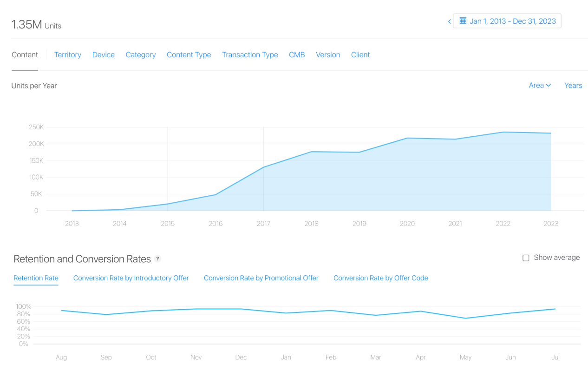Switch to the Device tab
The height and width of the screenshot is (372, 588).
(103, 55)
